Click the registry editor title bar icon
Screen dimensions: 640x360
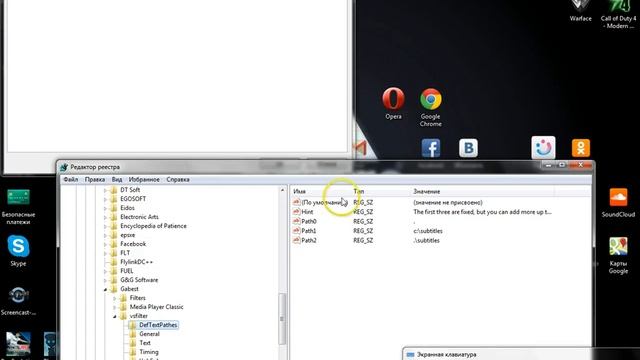tap(64, 167)
